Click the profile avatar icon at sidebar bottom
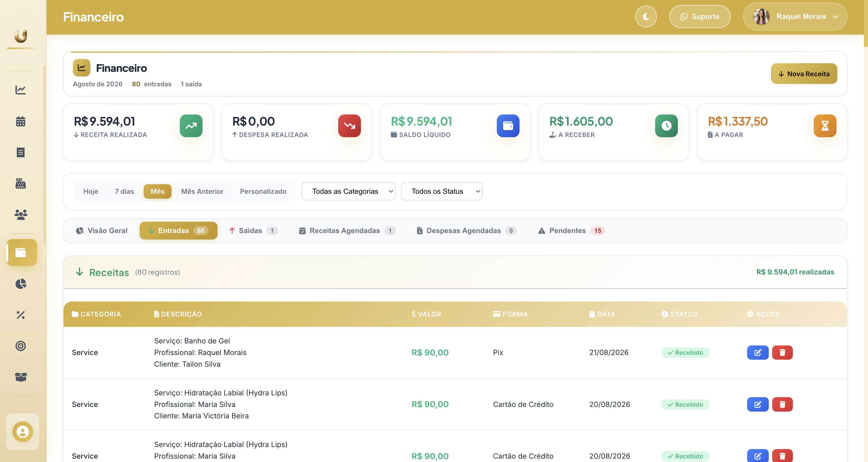 22,431
